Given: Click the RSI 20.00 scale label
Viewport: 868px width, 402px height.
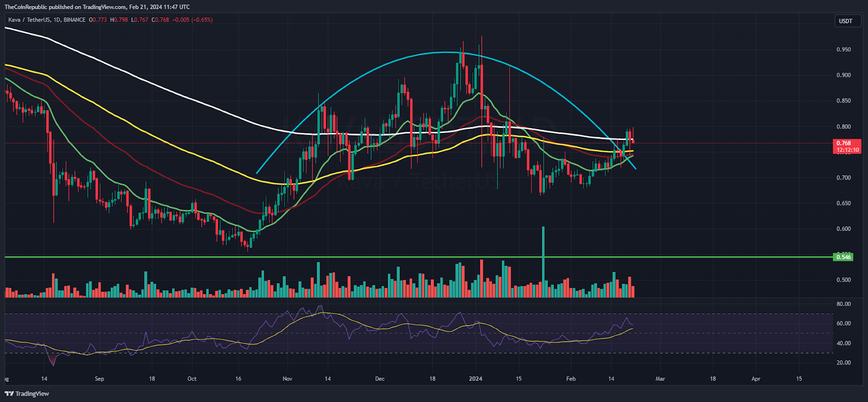Looking at the screenshot, I should tap(844, 362).
